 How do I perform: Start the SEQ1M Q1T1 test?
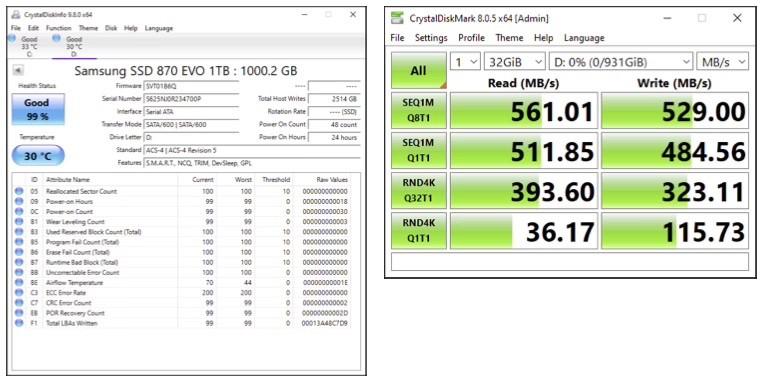pos(419,151)
